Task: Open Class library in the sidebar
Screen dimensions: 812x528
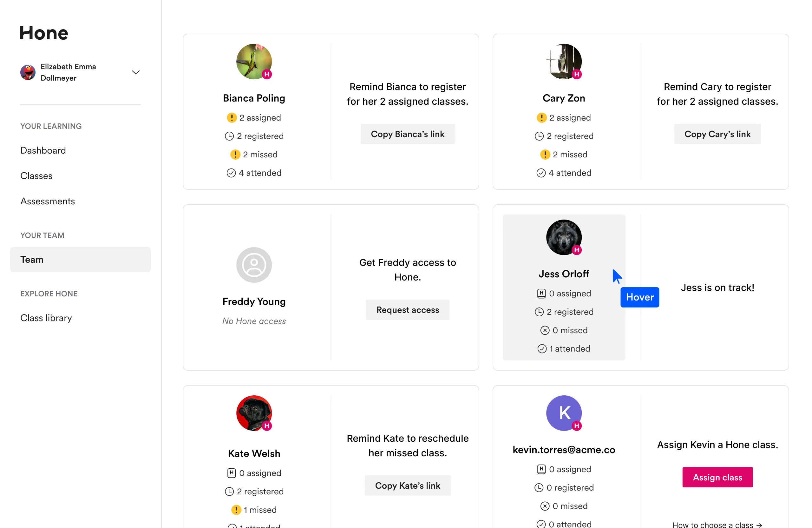Action: click(x=46, y=318)
